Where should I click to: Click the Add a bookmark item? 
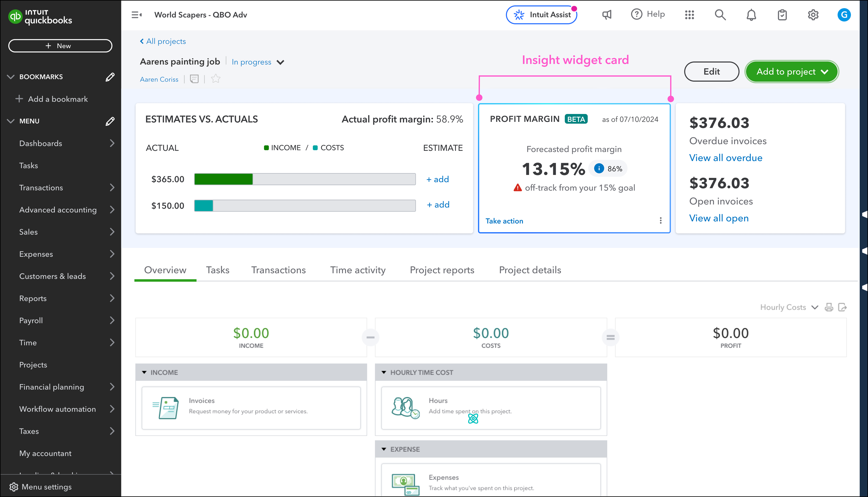pyautogui.click(x=52, y=99)
